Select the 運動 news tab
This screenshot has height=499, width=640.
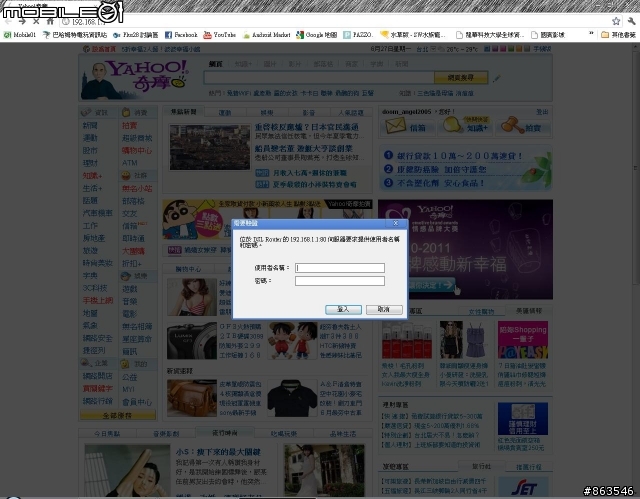[225, 113]
